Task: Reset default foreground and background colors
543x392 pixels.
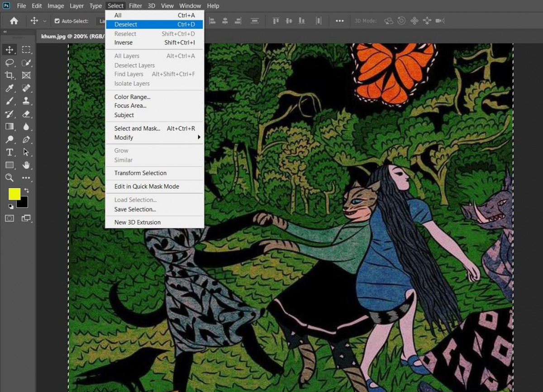Action: (x=11, y=207)
